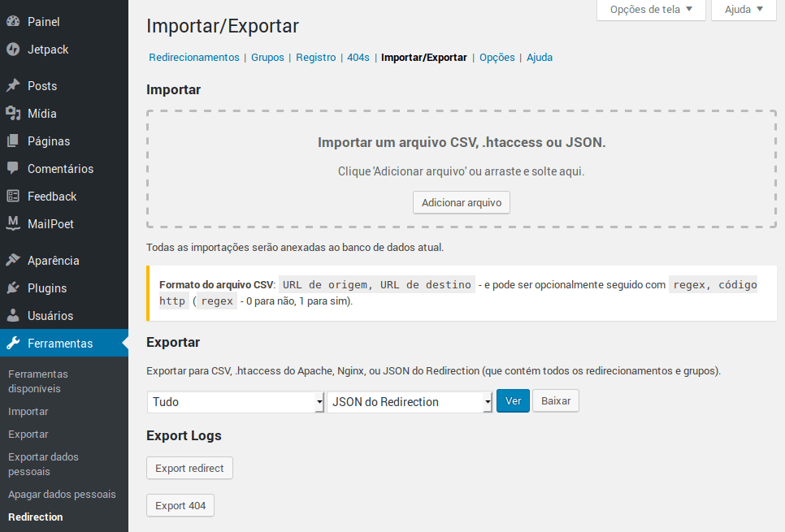The image size is (785, 532).
Task: Switch to 404s tab
Action: [358, 57]
